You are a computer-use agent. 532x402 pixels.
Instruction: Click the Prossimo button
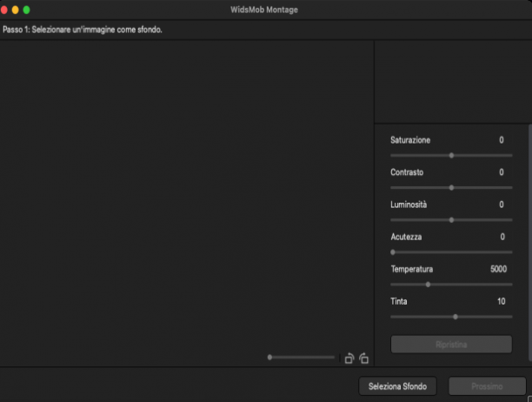tap(487, 386)
